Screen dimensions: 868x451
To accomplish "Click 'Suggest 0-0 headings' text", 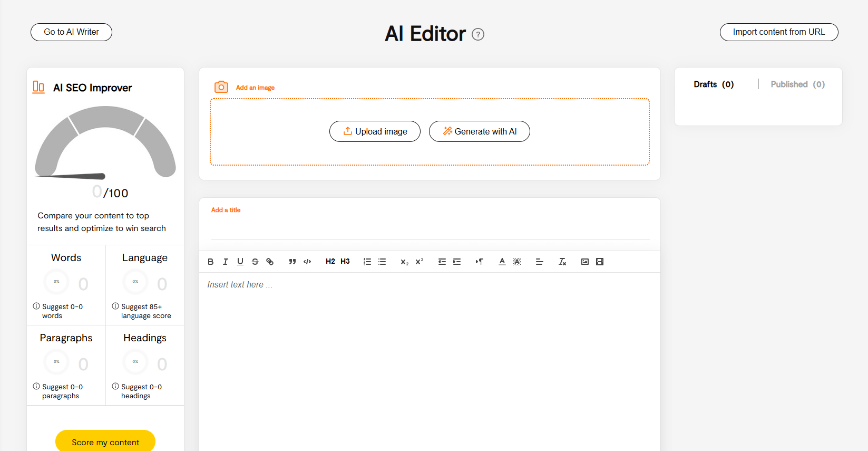I will pyautogui.click(x=141, y=391).
